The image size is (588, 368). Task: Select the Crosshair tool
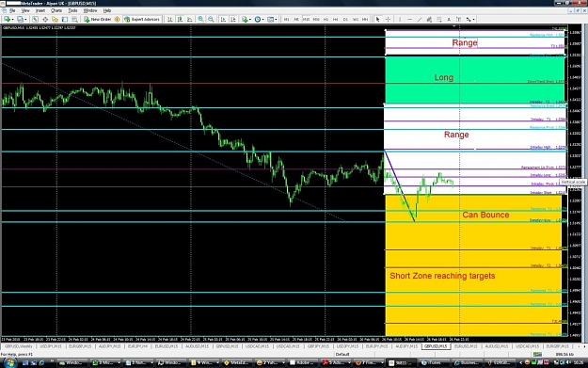pyautogui.click(x=388, y=19)
